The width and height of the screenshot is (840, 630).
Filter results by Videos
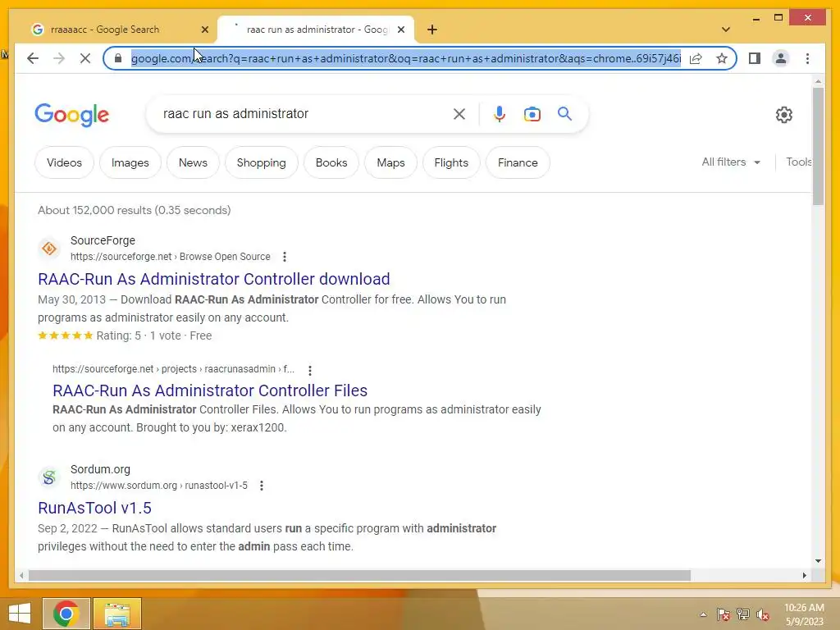64,162
